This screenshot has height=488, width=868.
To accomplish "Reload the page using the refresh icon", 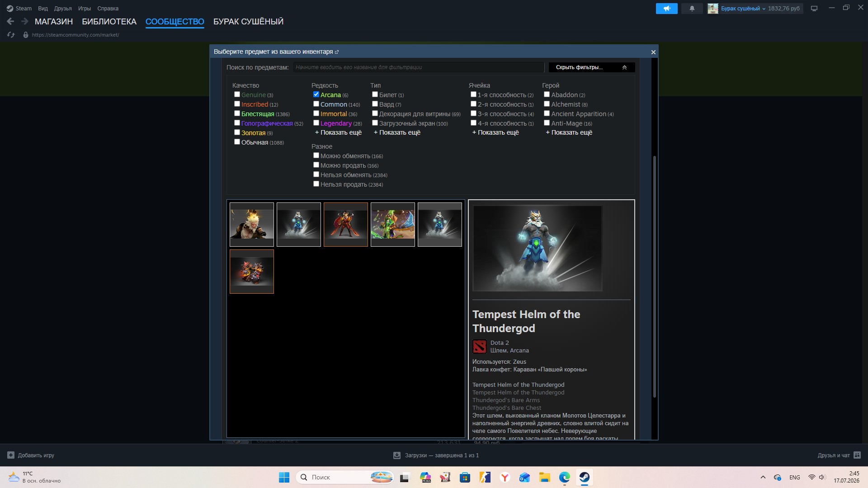I will [x=11, y=35].
